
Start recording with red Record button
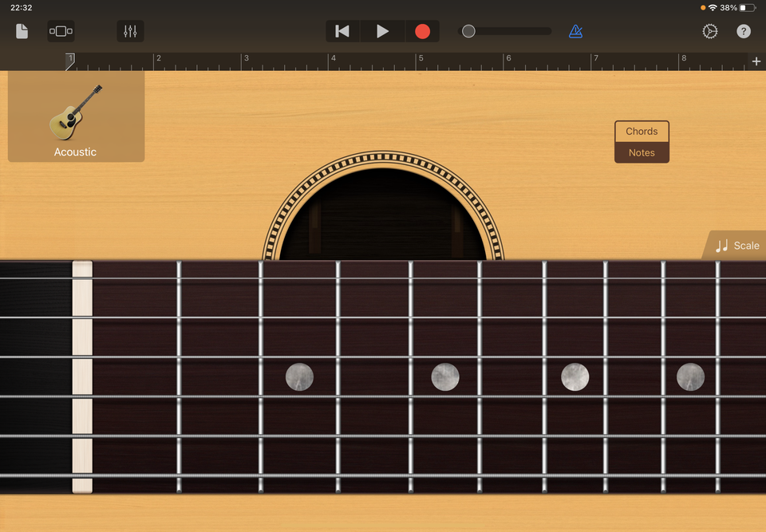click(422, 31)
